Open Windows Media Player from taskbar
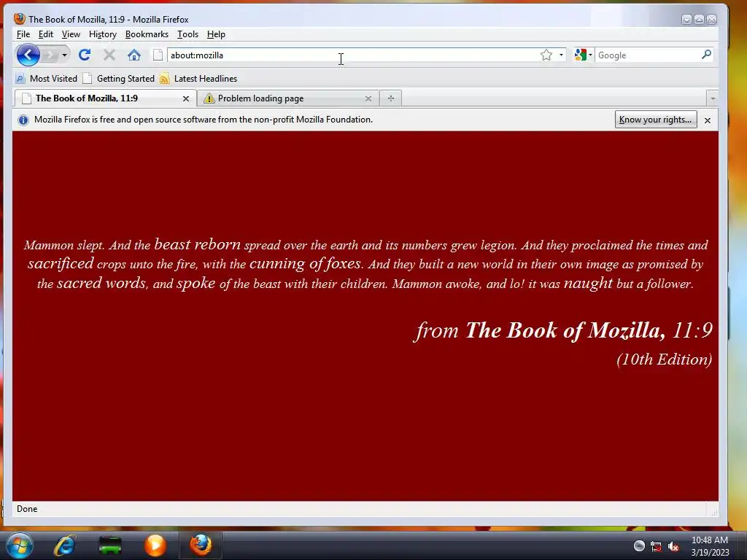This screenshot has width=747, height=560. point(155,545)
